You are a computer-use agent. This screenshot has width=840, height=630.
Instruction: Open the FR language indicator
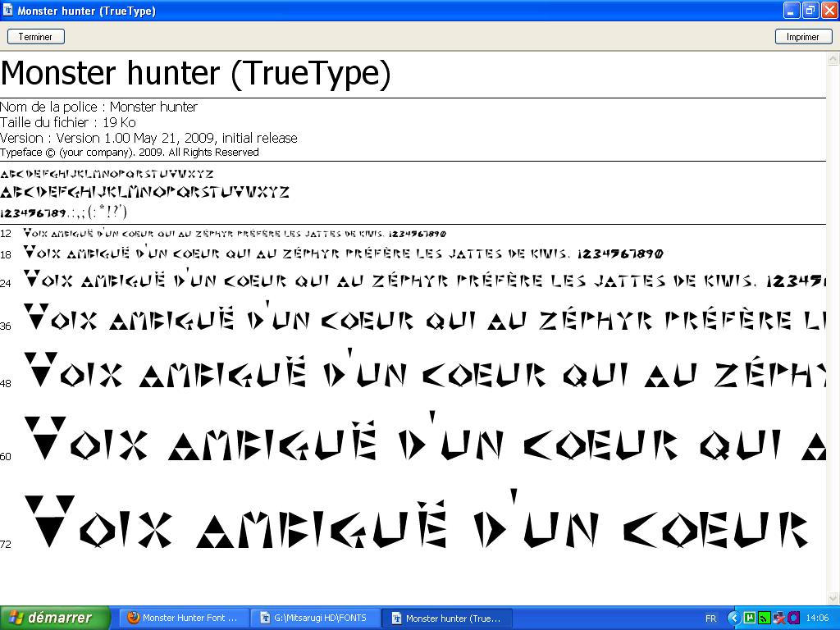tap(712, 619)
